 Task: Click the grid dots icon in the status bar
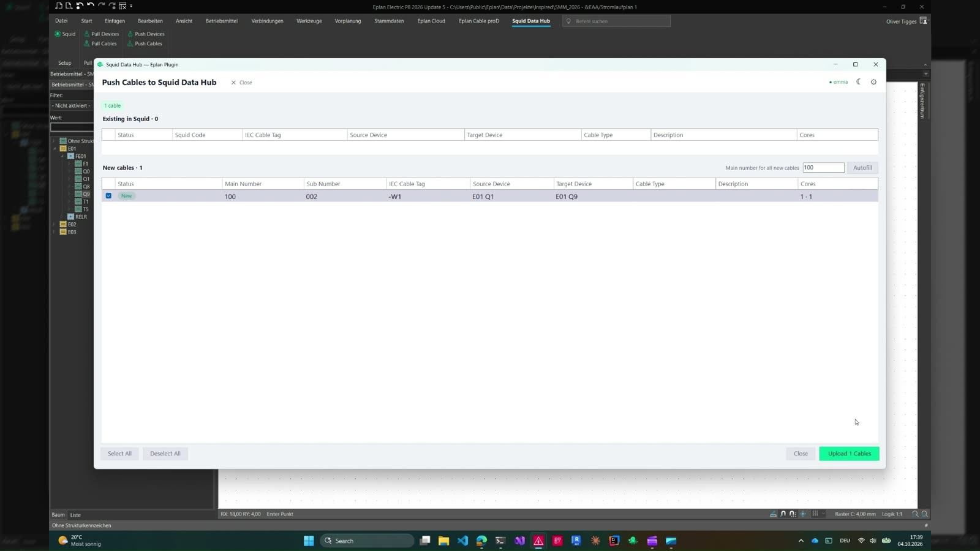click(815, 514)
